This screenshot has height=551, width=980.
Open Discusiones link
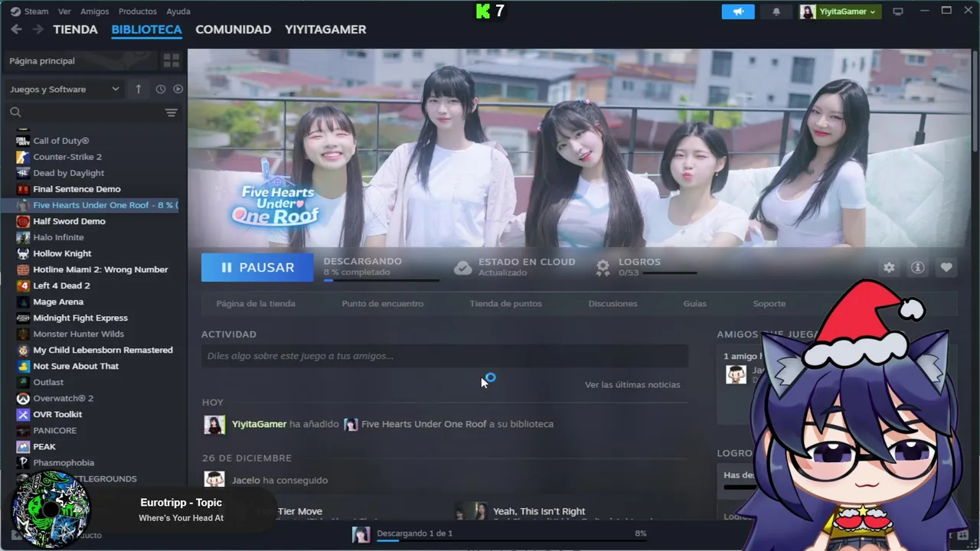(x=612, y=304)
